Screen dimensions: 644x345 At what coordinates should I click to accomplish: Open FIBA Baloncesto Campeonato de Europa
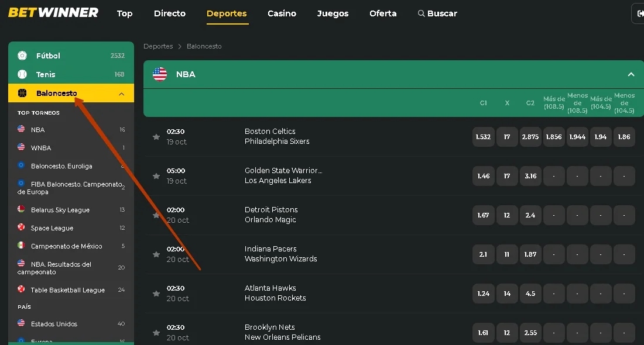[x=71, y=188]
